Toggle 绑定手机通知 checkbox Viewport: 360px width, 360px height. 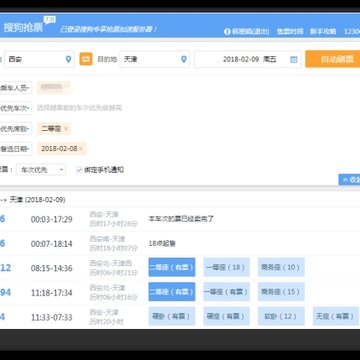(x=79, y=170)
